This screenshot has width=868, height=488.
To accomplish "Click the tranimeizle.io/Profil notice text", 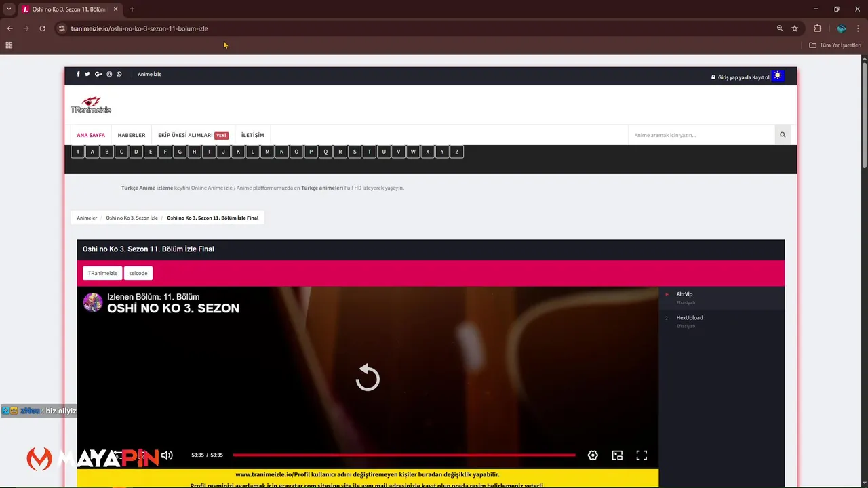I will coord(368,474).
